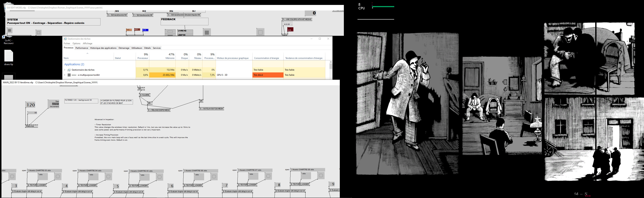Toggle the bang box next to chapter 08 *.dds
Viewport: 644px width, 198px height.
(321, 176)
